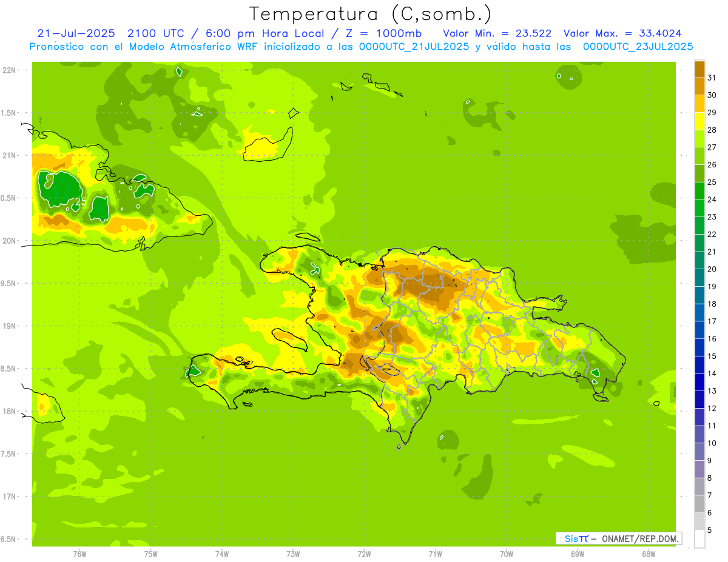The image size is (728, 562).
Task: Click the '0000UTC_23JUL2025' validity text
Action: tap(638, 46)
